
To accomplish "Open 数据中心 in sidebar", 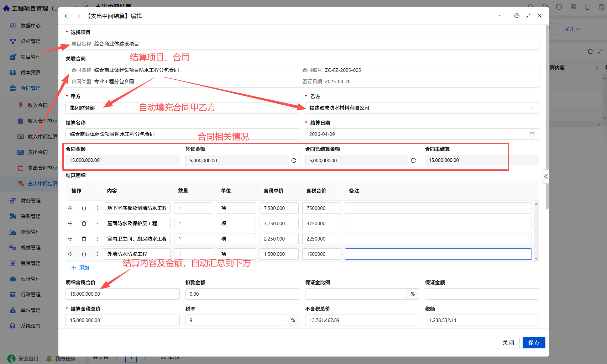I will 30,26.
